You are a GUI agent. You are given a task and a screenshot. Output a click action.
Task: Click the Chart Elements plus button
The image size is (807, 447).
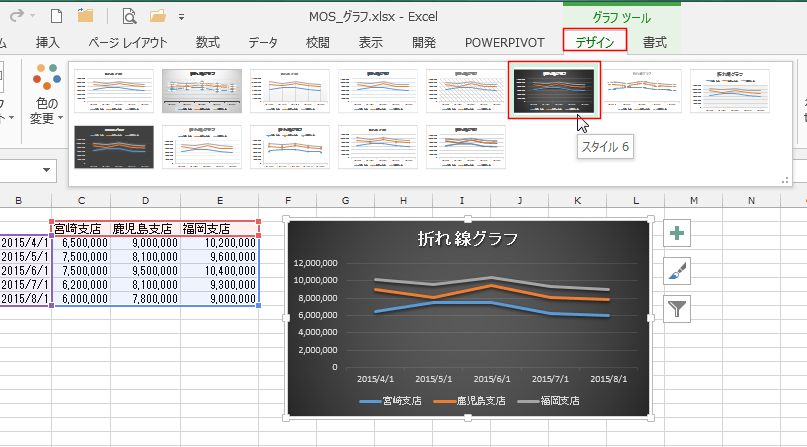677,233
